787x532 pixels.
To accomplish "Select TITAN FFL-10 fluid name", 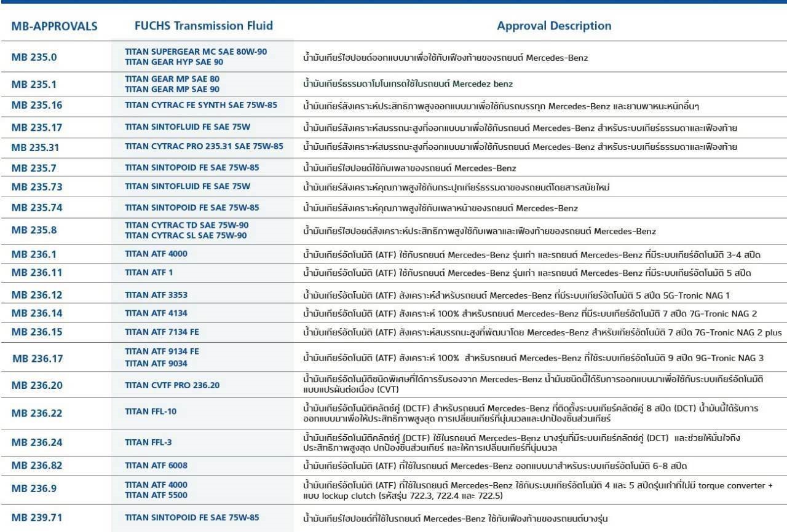I will 151,411.
